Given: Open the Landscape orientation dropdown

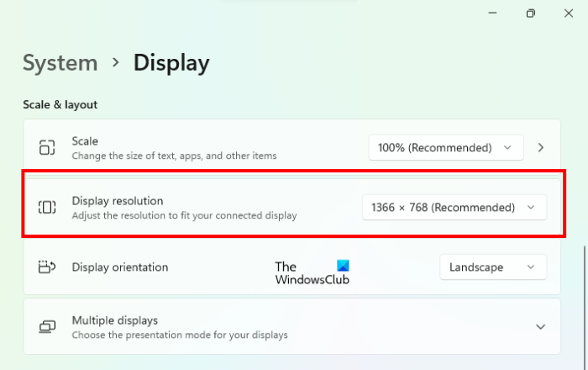Looking at the screenshot, I should pos(492,267).
